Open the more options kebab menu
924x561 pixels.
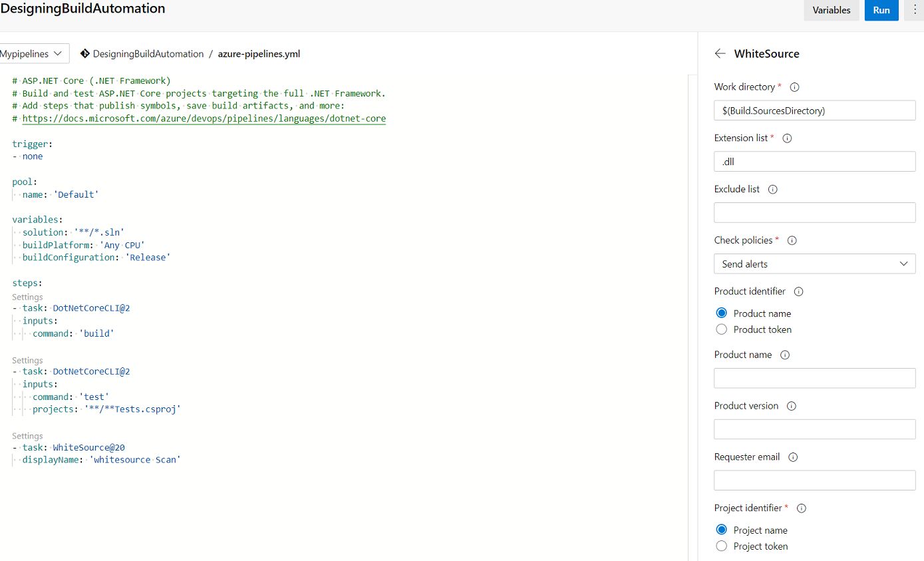915,10
